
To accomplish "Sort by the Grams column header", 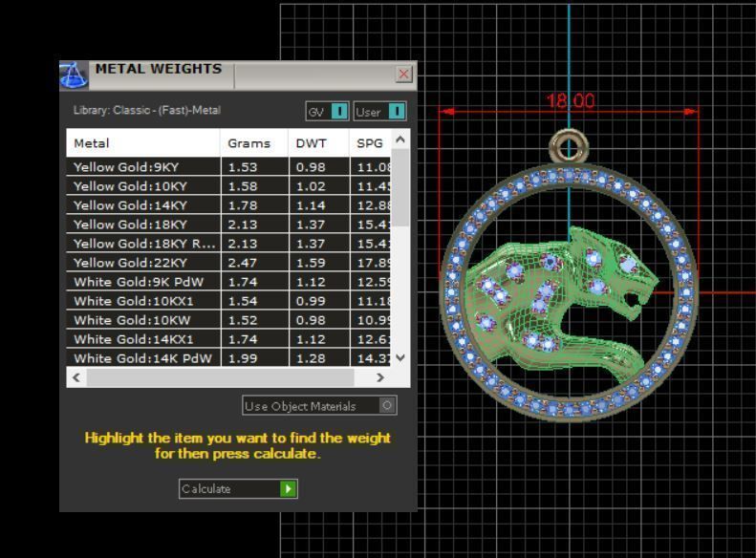I will coord(254,143).
